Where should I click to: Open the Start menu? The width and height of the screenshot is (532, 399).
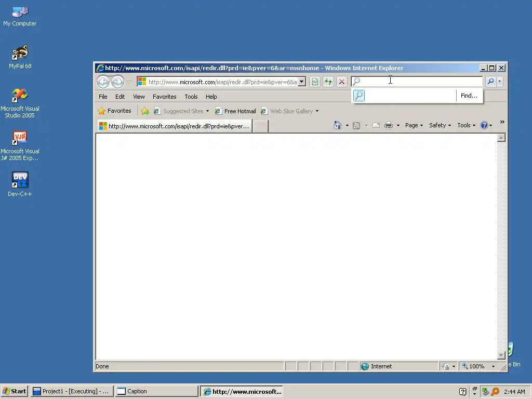click(x=15, y=391)
